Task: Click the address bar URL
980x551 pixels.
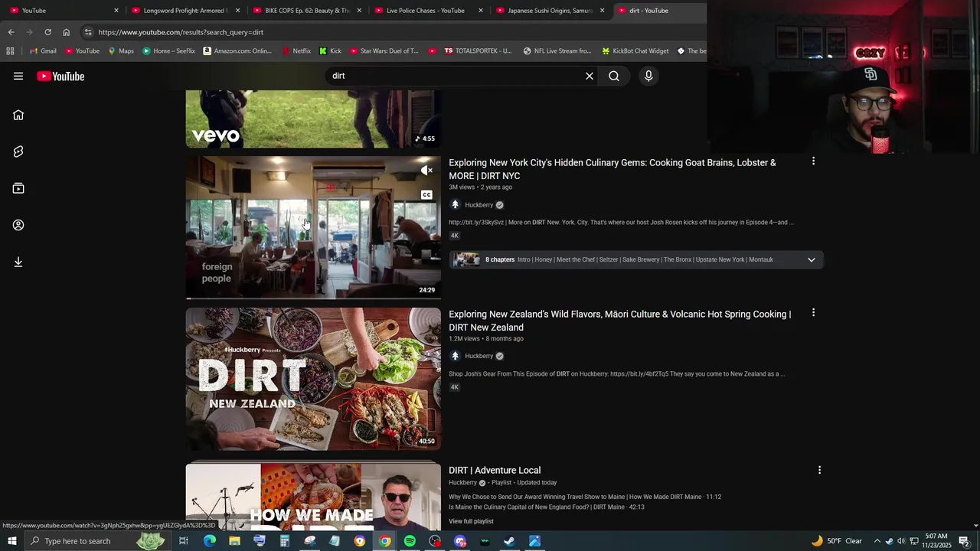Action: pos(181,32)
